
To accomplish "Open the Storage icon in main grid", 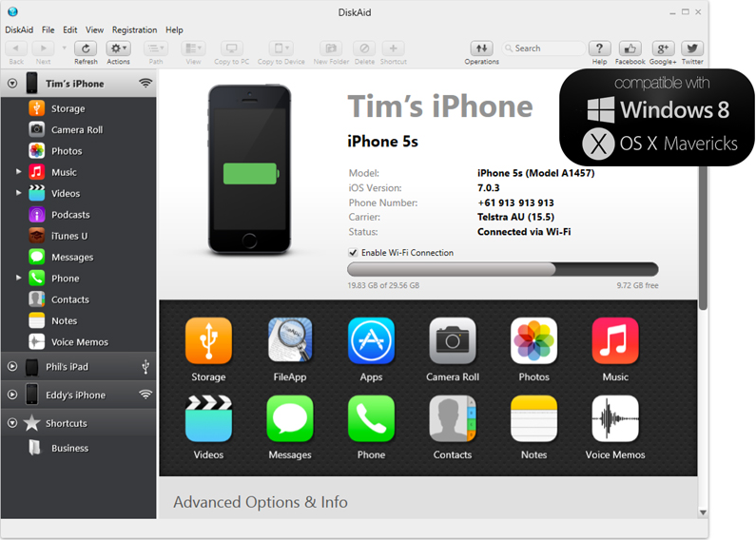I will tap(208, 341).
